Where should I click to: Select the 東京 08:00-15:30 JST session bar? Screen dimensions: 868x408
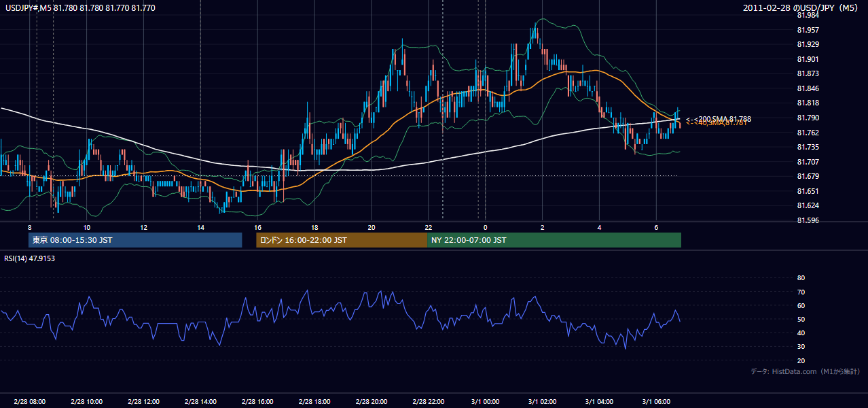click(135, 240)
